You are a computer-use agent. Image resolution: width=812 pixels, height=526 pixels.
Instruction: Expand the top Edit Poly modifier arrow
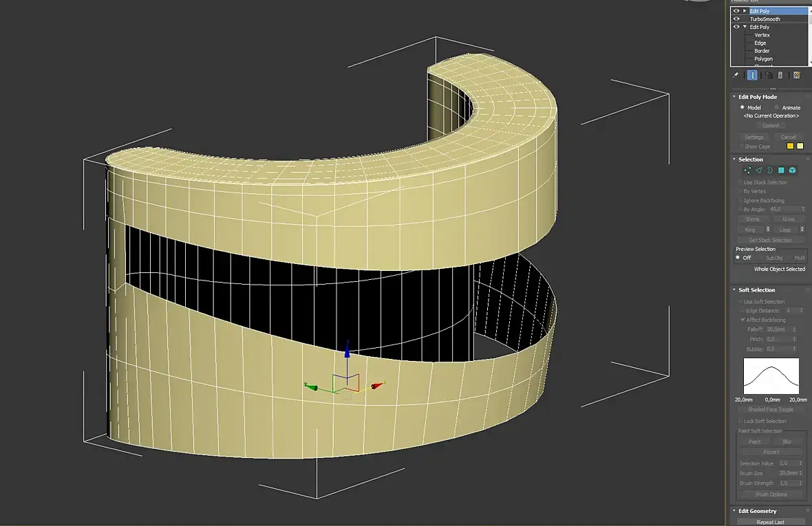pyautogui.click(x=745, y=11)
